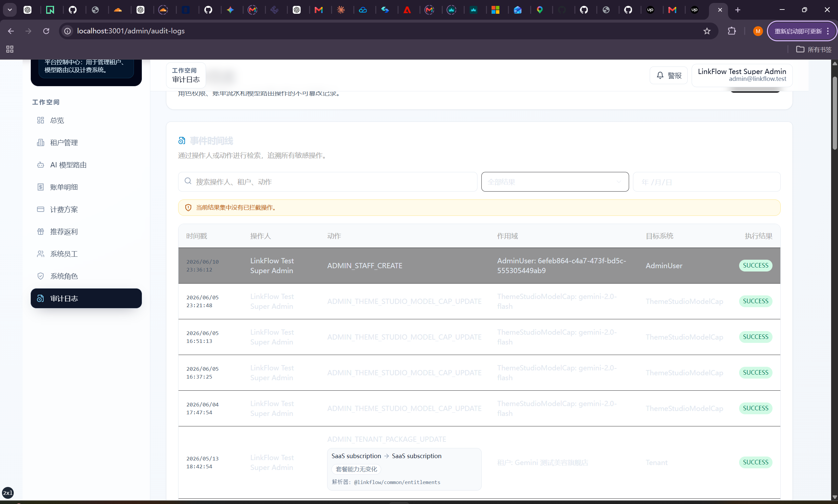
Task: Select 审计日志 audit logs sidebar item
Action: pyautogui.click(x=86, y=298)
